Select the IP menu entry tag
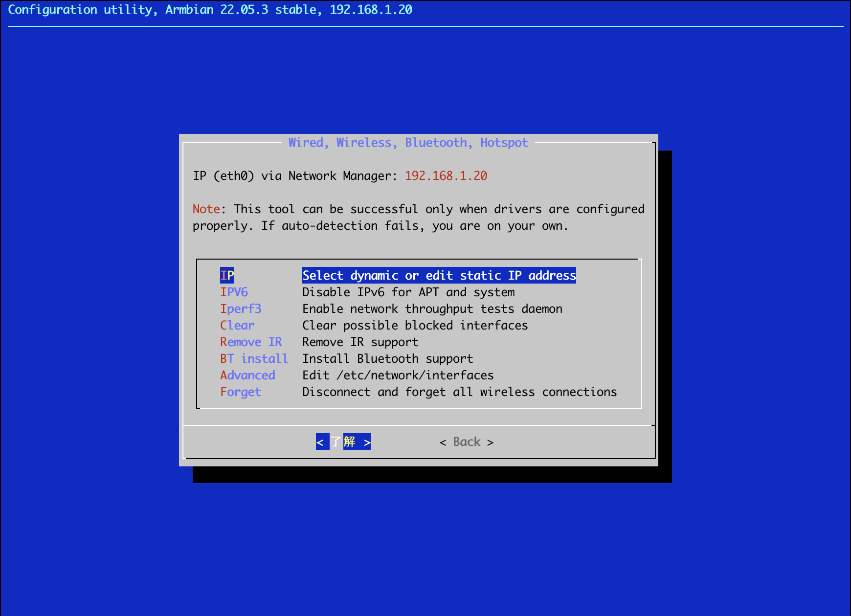 pyautogui.click(x=227, y=275)
